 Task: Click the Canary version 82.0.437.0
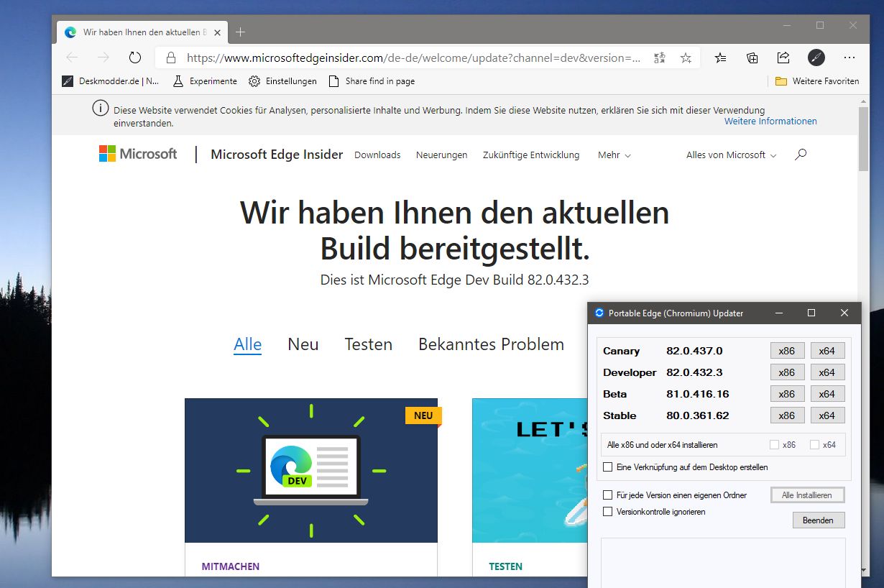(694, 351)
